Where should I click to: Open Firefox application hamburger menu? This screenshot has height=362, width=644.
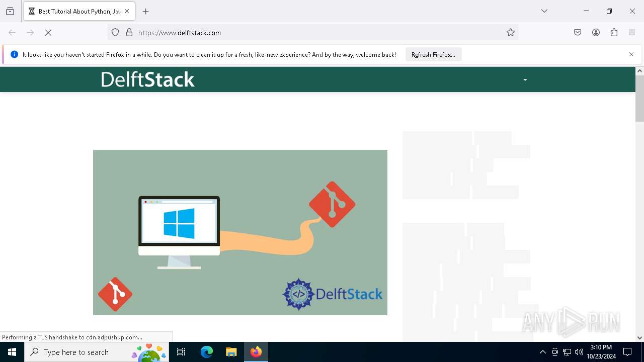[632, 33]
